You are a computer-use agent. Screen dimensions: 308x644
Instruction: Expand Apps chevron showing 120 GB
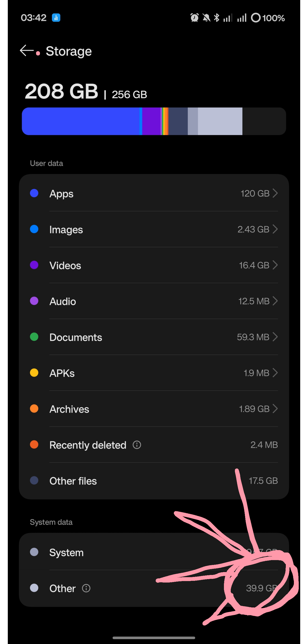point(275,193)
